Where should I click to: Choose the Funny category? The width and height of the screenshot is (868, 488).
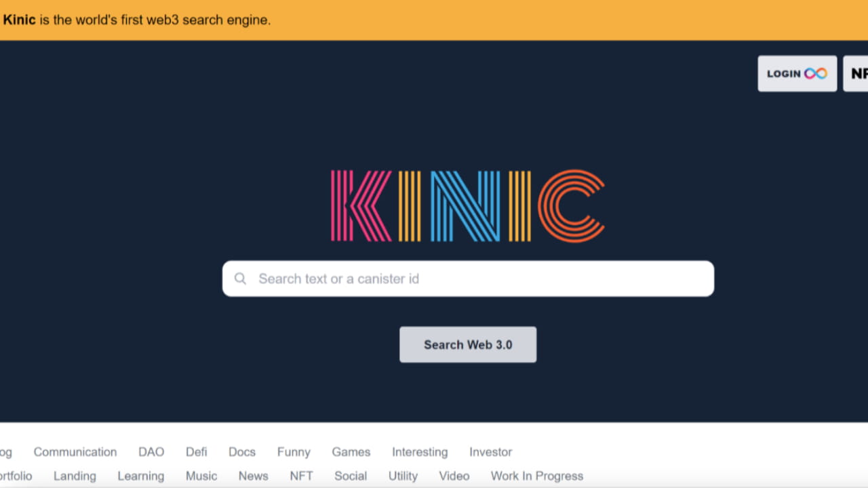click(294, 452)
